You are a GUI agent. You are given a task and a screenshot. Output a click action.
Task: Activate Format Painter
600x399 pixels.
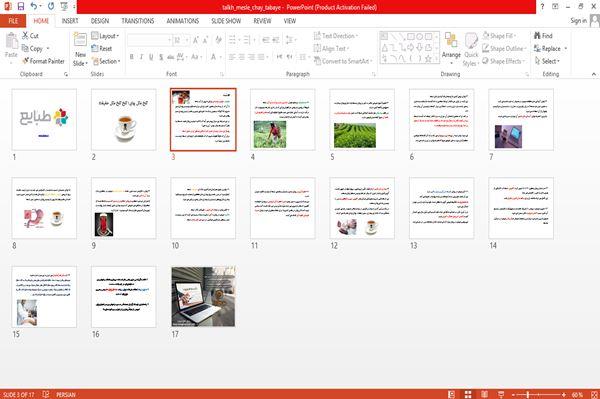coord(43,61)
